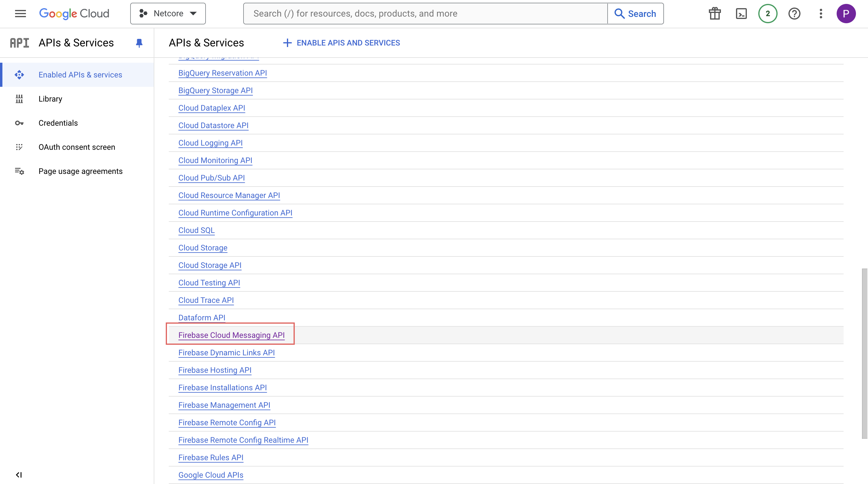Screen dimensions: 868x484
Task: Open Cloud Datastore API link
Action: [213, 125]
